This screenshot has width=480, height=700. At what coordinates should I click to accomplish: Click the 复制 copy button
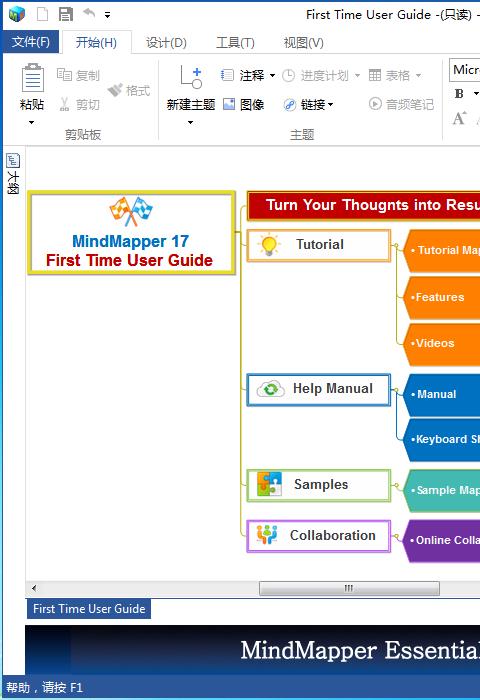coord(79,75)
